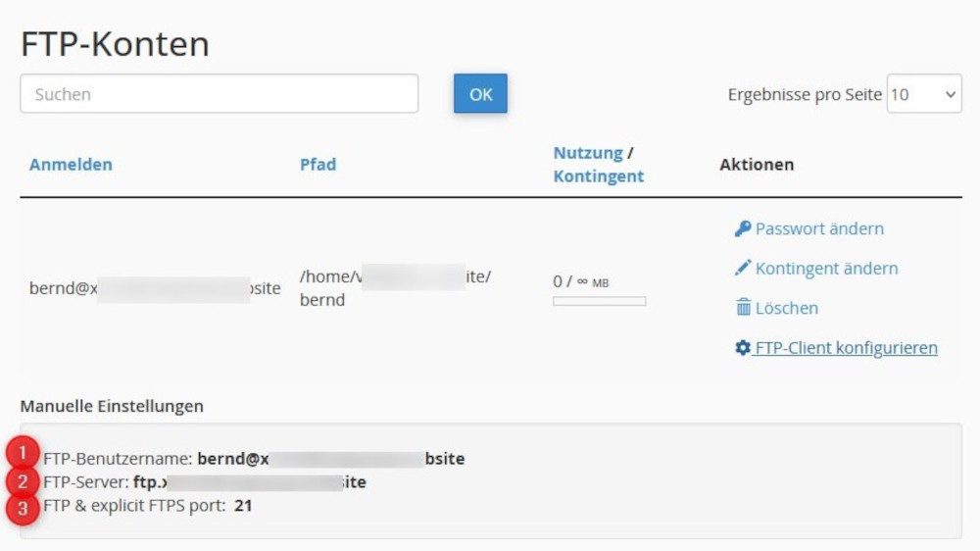The image size is (980, 551).
Task: Click the pencil icon beside Kontingent ändern
Action: pyautogui.click(x=743, y=269)
